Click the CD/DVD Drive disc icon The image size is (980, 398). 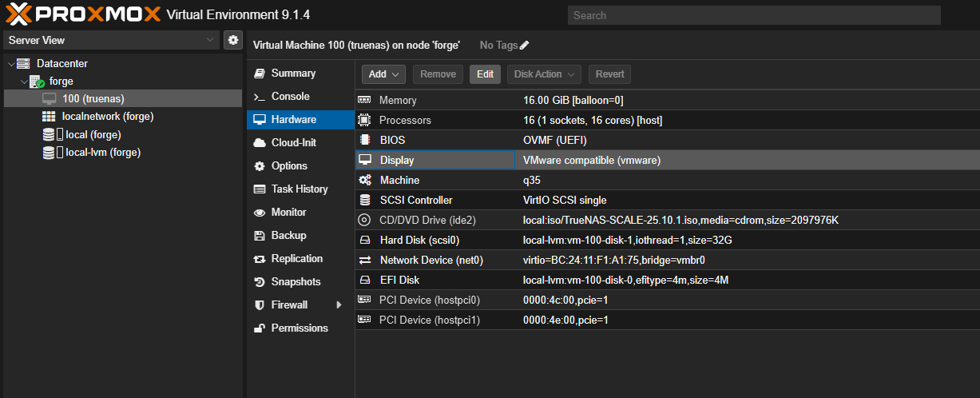coord(364,220)
